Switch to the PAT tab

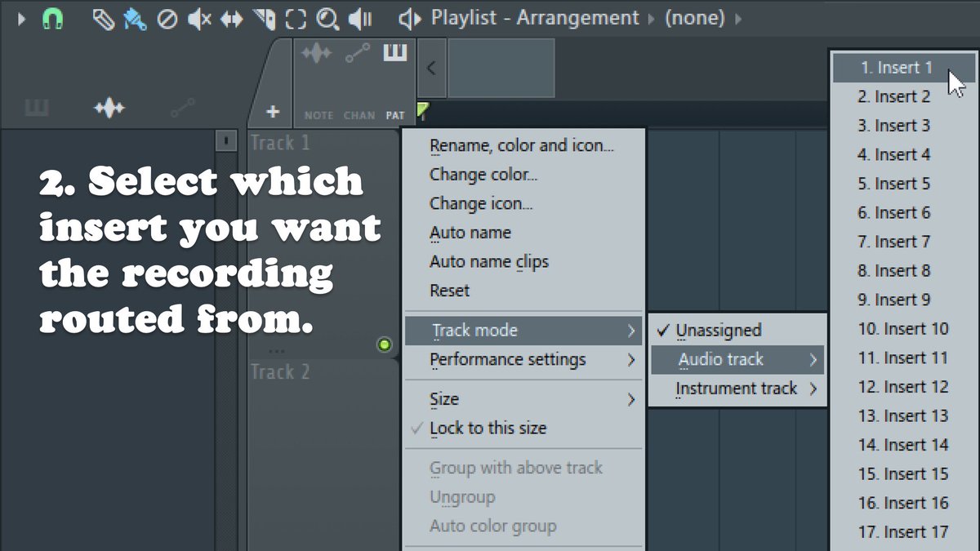coord(395,116)
